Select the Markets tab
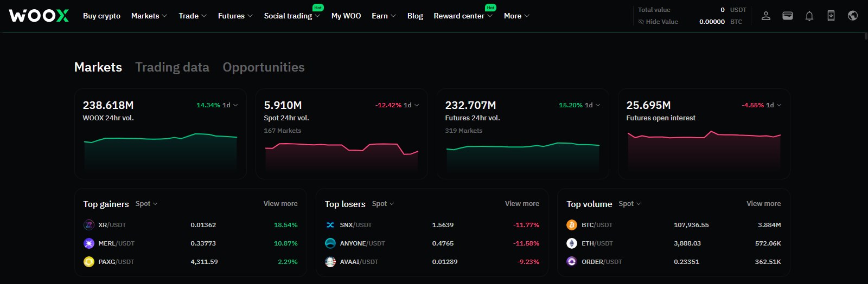868x284 pixels. pos(98,67)
